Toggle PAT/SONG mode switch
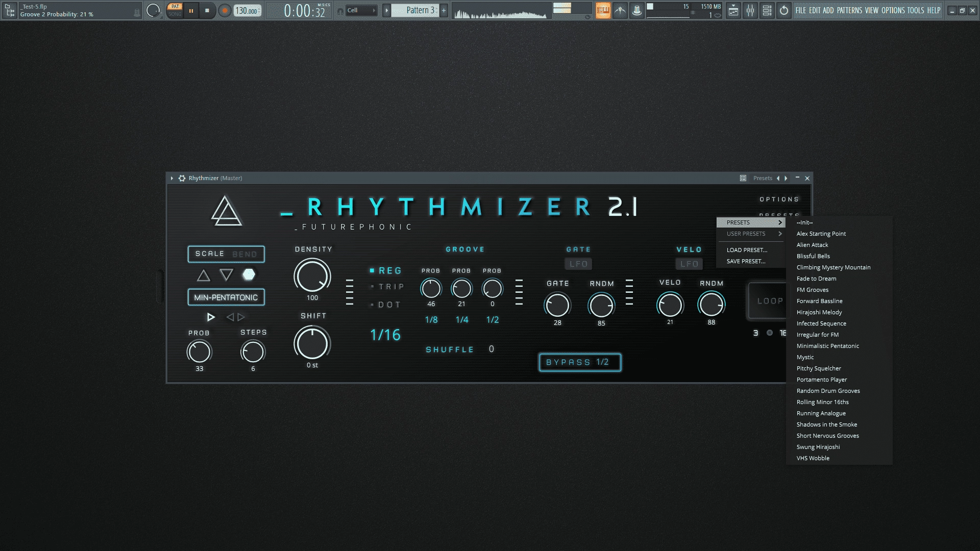Screen dimensions: 980x551 coord(175,10)
